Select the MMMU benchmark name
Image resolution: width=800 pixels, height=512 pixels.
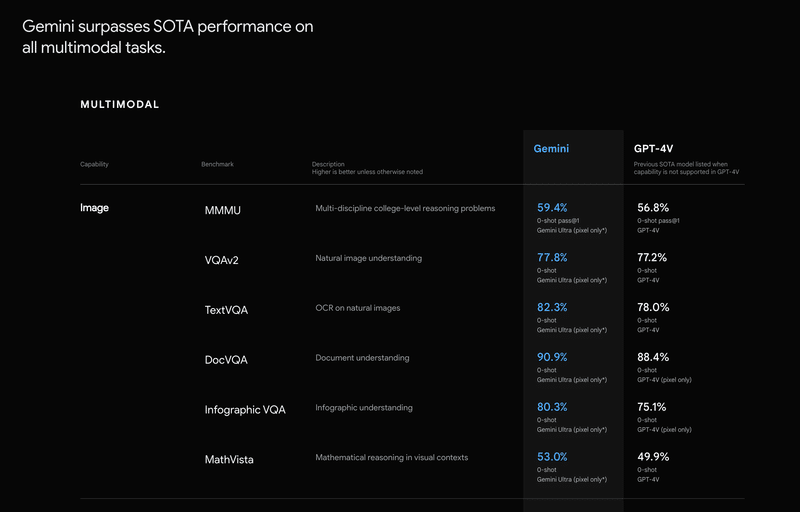222,210
